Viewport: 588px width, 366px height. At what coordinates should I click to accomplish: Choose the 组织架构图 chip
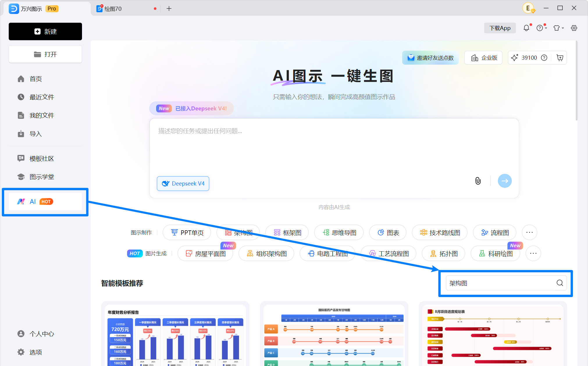click(x=266, y=253)
